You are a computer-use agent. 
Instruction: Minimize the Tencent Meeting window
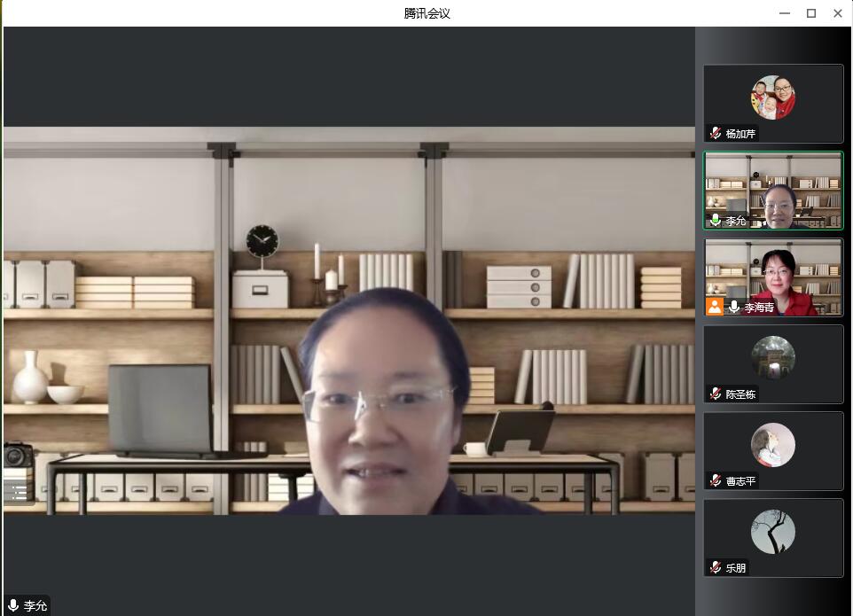(x=785, y=13)
